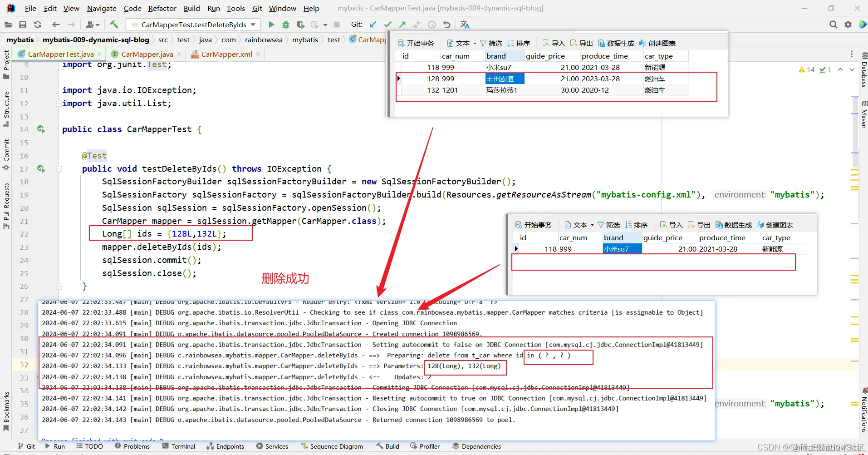Open the 文本 dropdown in the upper table window
Viewport: 868px width, 455px height.
click(x=461, y=43)
